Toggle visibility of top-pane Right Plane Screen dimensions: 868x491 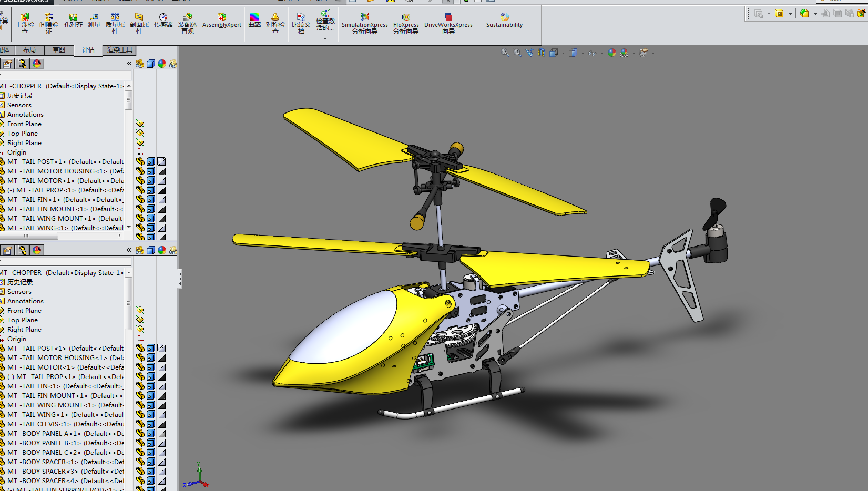[140, 142]
